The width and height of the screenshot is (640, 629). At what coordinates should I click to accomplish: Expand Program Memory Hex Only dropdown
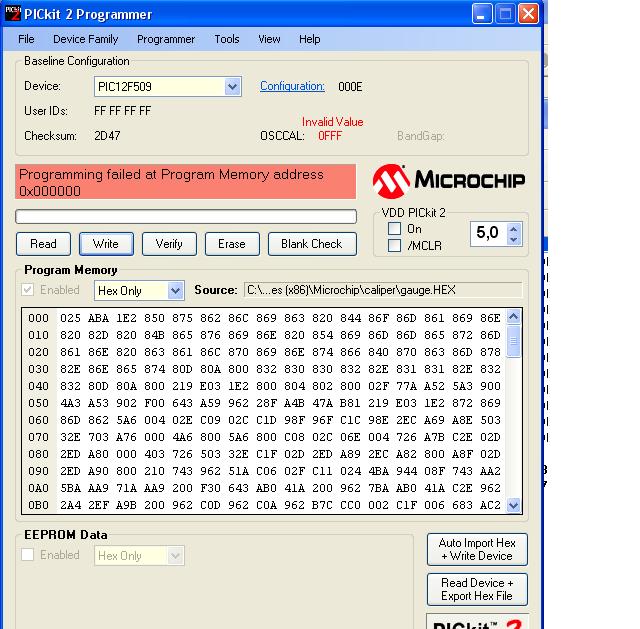coord(176,291)
